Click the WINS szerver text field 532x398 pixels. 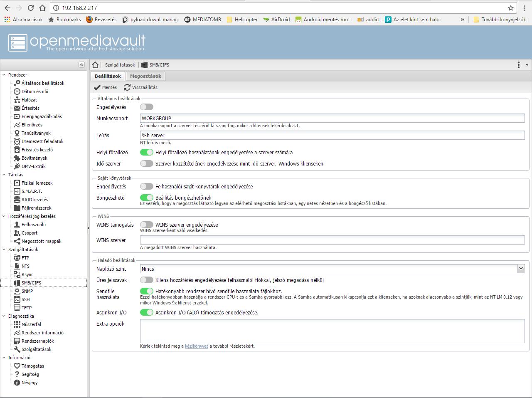332,240
